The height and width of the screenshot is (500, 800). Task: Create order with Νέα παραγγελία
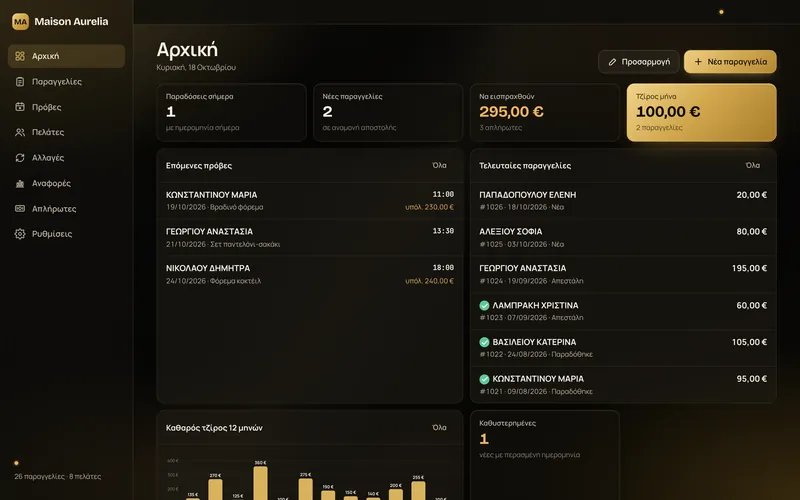(730, 62)
